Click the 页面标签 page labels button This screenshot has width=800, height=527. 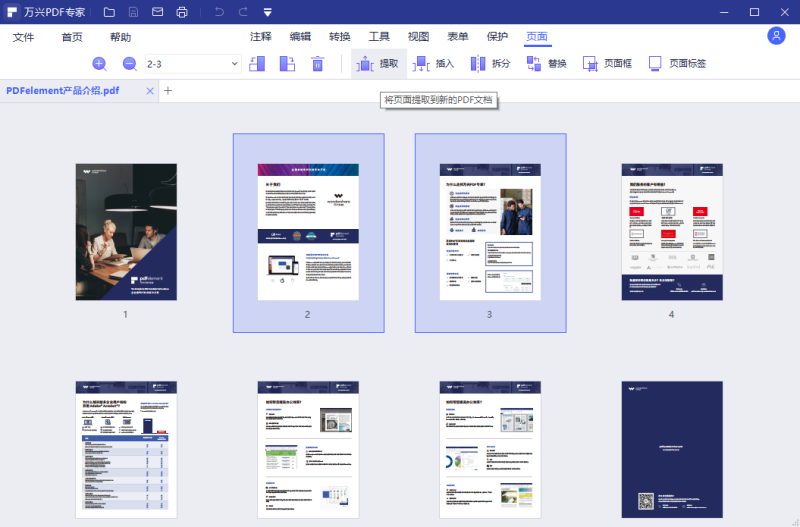677,64
